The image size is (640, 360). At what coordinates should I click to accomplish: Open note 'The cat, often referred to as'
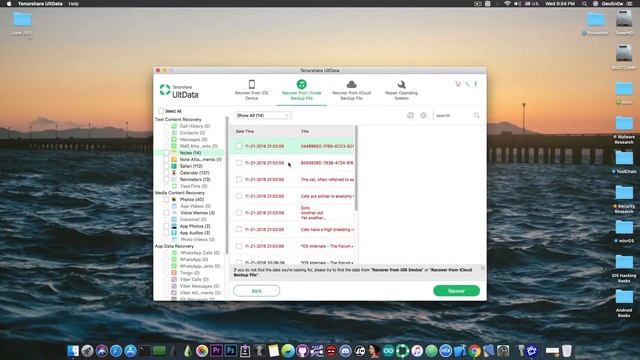[327, 180]
